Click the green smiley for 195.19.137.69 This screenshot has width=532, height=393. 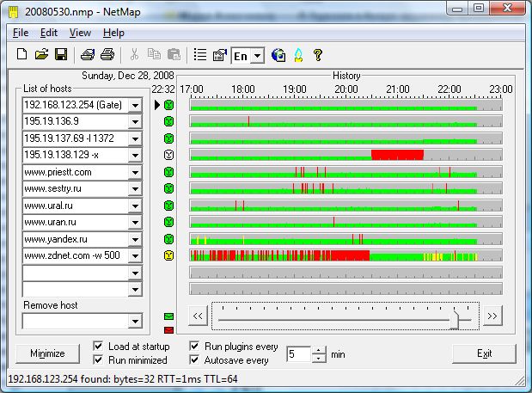pyautogui.click(x=168, y=138)
